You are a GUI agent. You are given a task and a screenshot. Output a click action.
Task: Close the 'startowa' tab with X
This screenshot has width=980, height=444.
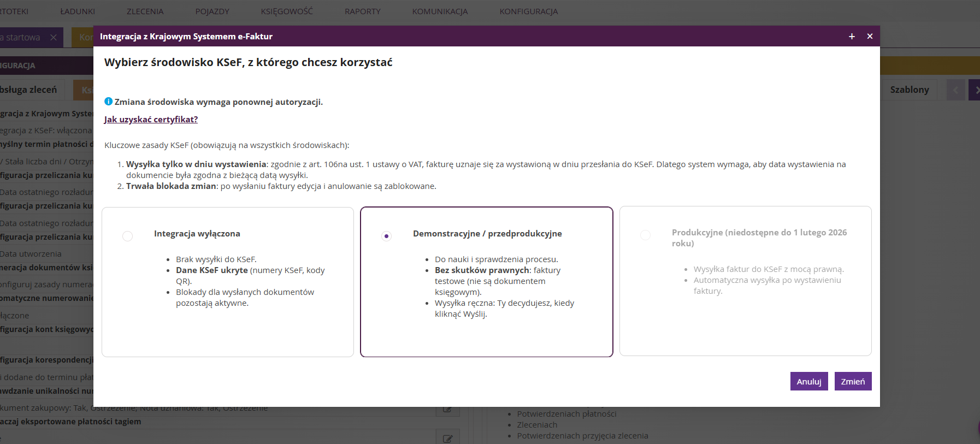coord(54,37)
